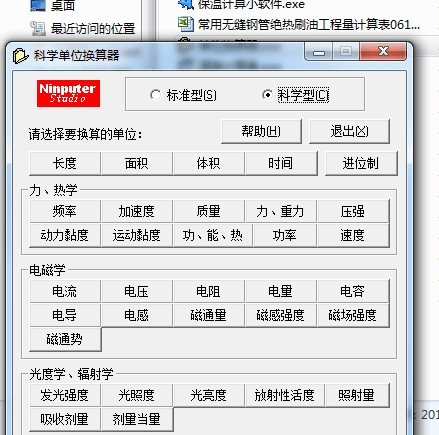Minimize the 科学单位换算器 window
The width and height of the screenshot is (439, 435).
pyautogui.click(x=319, y=52)
